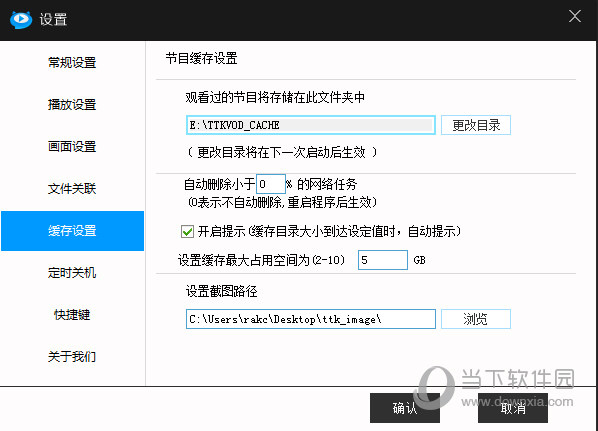Open 常规设置 general settings tab
The height and width of the screenshot is (431, 598).
point(72,63)
